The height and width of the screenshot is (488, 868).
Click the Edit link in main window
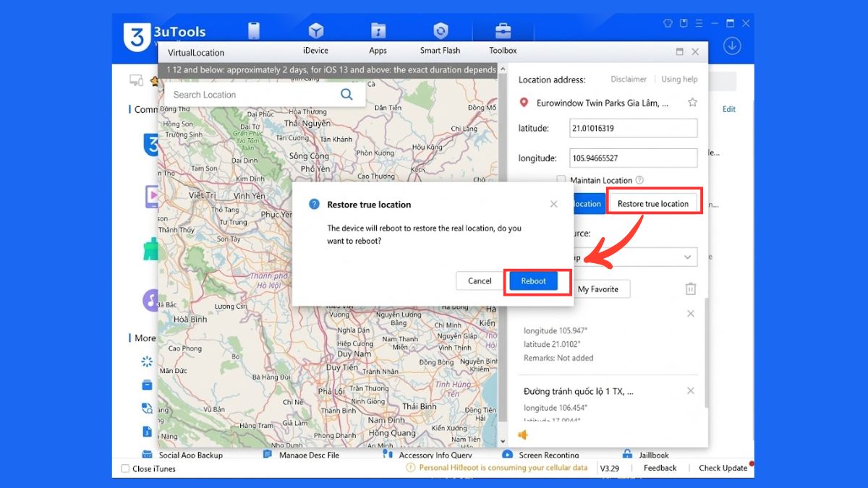729,109
